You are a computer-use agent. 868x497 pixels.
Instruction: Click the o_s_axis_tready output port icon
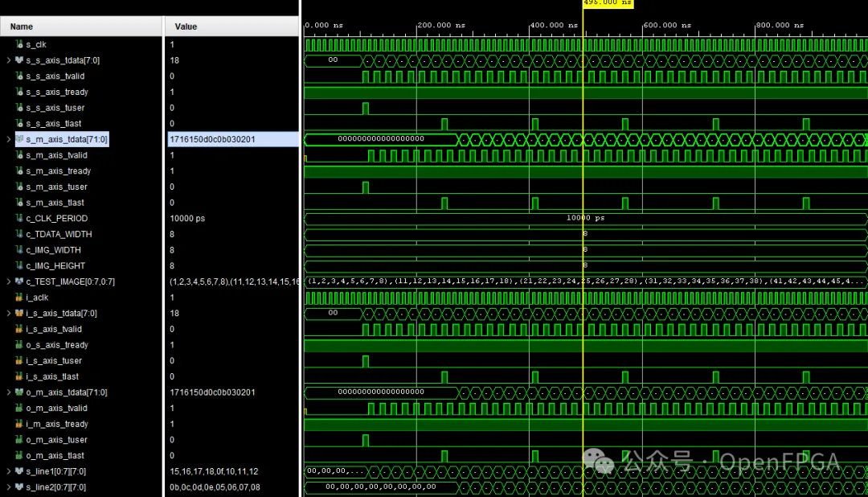(19, 345)
